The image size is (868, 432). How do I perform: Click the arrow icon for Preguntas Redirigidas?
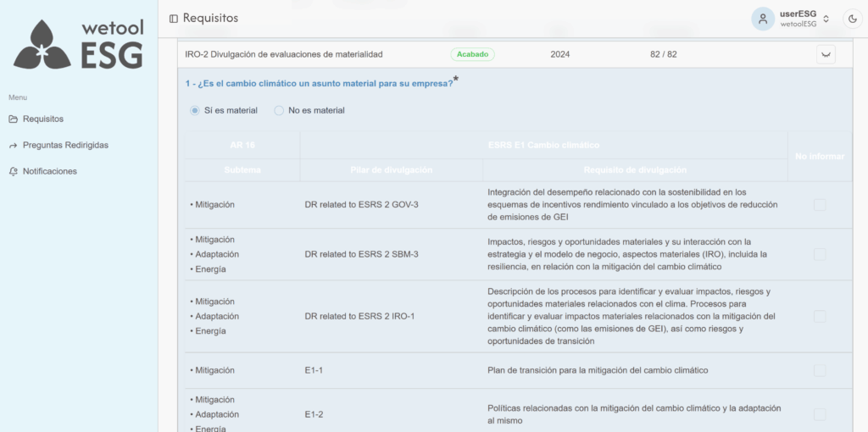pyautogui.click(x=14, y=146)
